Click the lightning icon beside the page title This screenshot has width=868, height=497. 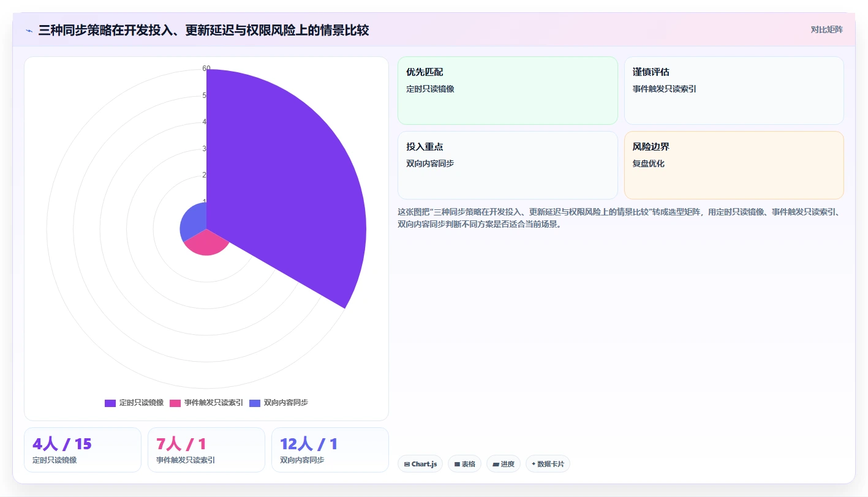(29, 30)
